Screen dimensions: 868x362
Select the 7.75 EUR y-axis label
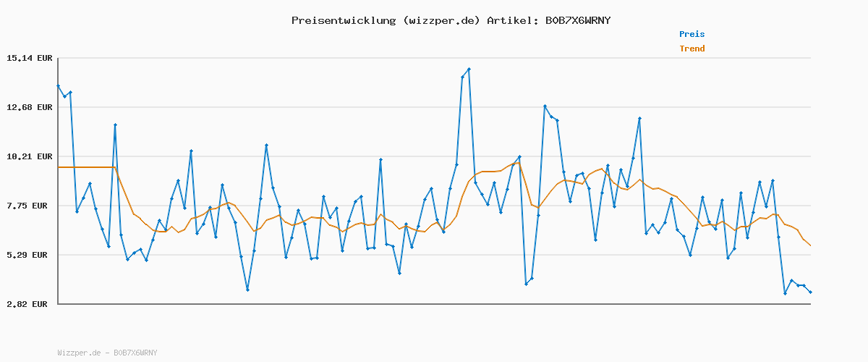click(x=27, y=206)
